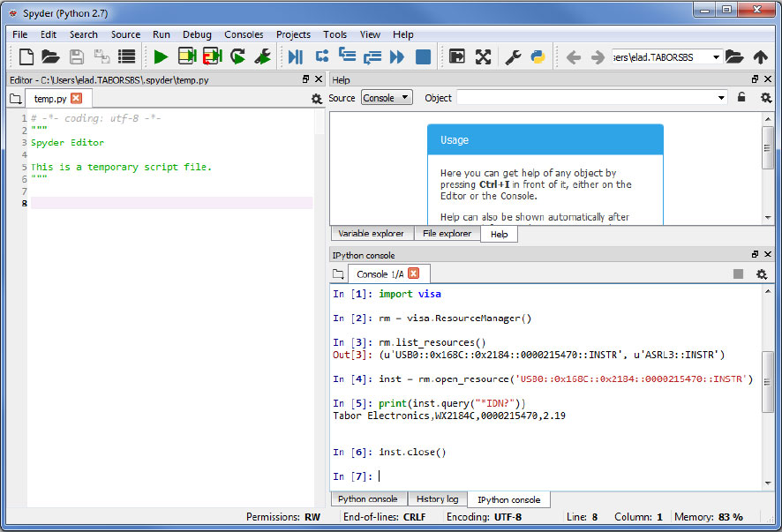The width and height of the screenshot is (782, 532).
Task: Toggle fullscreen mode
Action: (x=483, y=56)
